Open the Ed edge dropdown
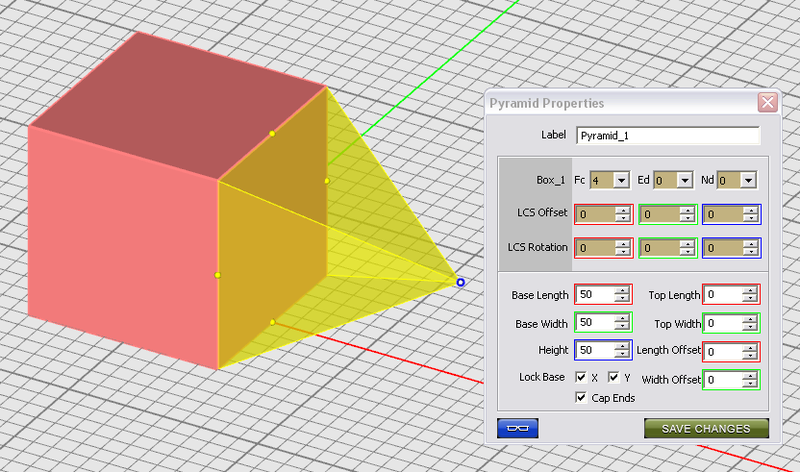 click(x=685, y=180)
